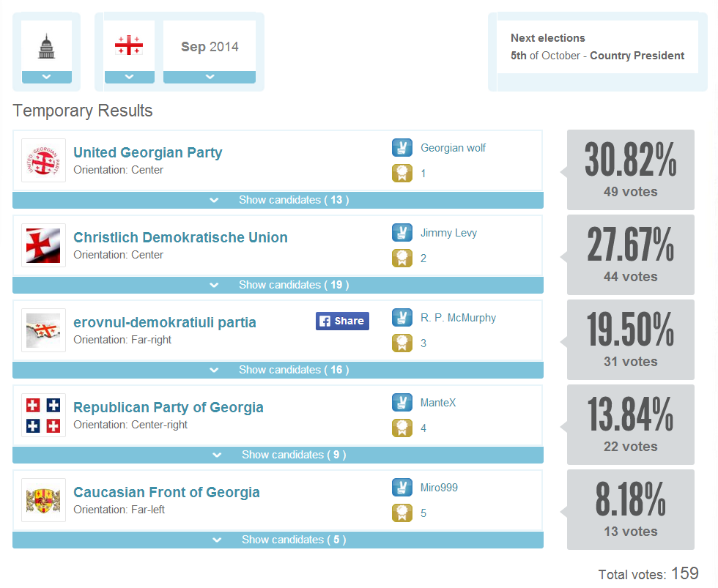Click party president icon beside ManteX
Viewport: 718px width, 588px height.
[x=401, y=403]
